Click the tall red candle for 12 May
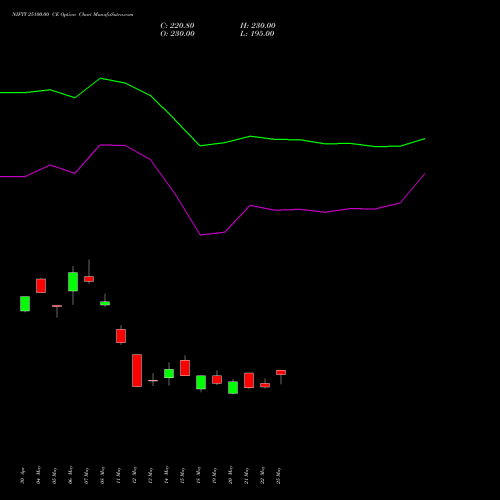Screen dimensions: 500x500 (137, 370)
